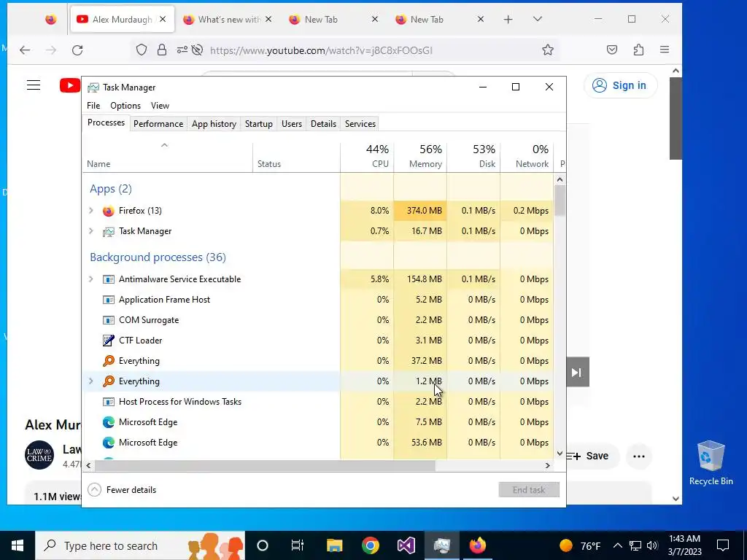The image size is (747, 560).
Task: Open the YouTube video more actions button
Action: (x=639, y=456)
